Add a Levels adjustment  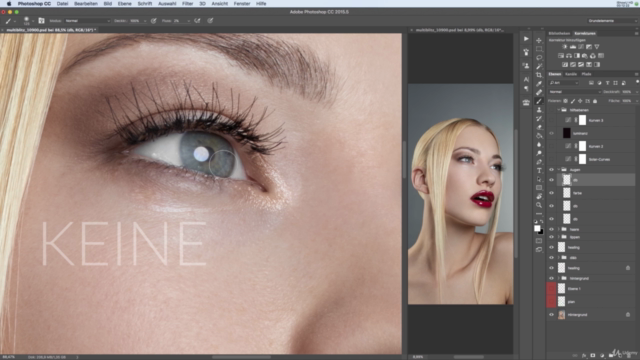[573, 47]
